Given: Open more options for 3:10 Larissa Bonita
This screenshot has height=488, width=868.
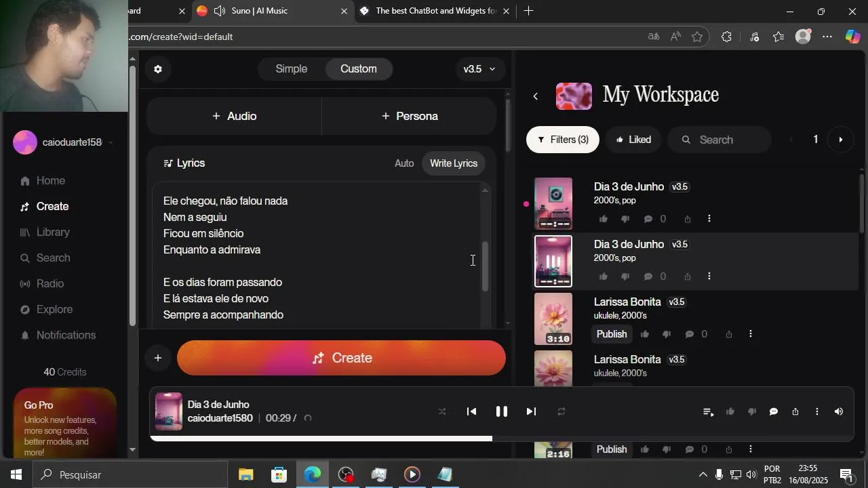Looking at the screenshot, I should [x=750, y=334].
